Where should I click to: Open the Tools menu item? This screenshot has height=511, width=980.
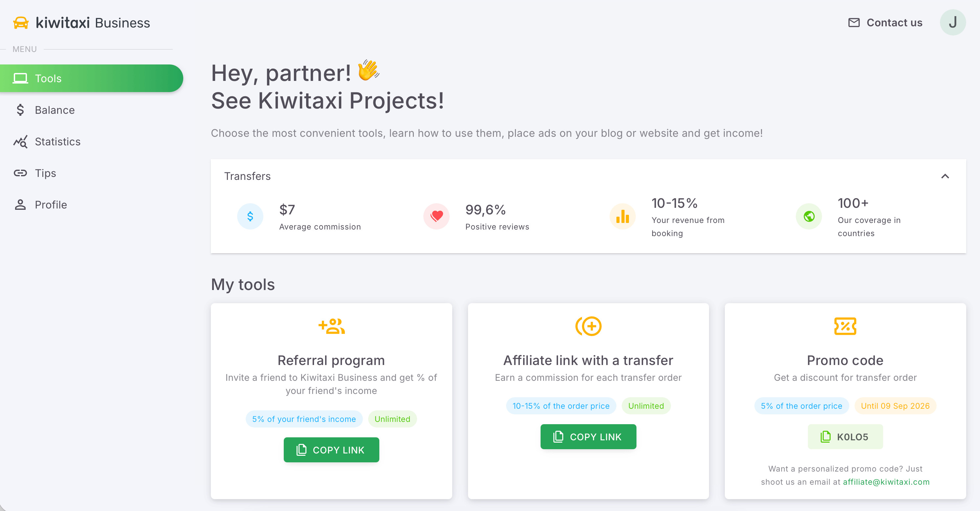91,79
